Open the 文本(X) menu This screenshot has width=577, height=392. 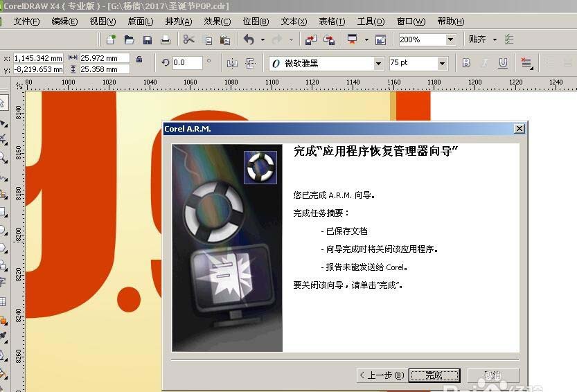(294, 21)
